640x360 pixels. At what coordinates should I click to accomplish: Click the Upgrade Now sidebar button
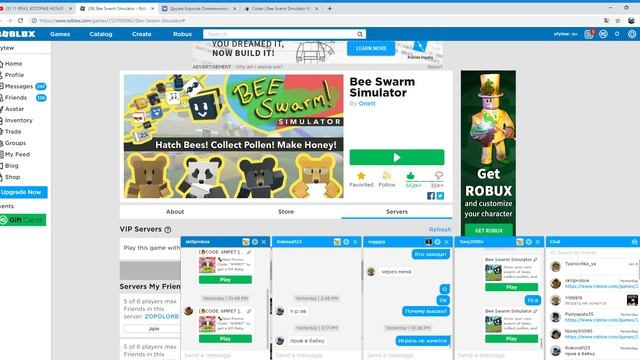click(23, 192)
